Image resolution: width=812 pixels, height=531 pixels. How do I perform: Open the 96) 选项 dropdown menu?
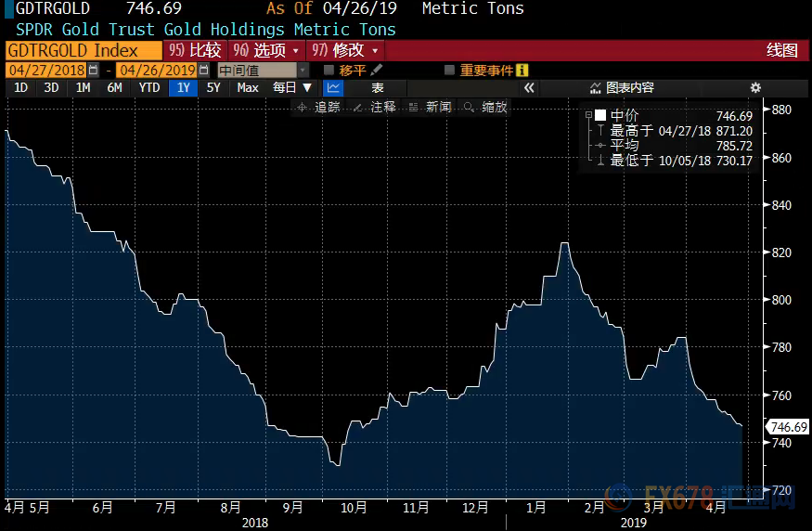pyautogui.click(x=267, y=50)
